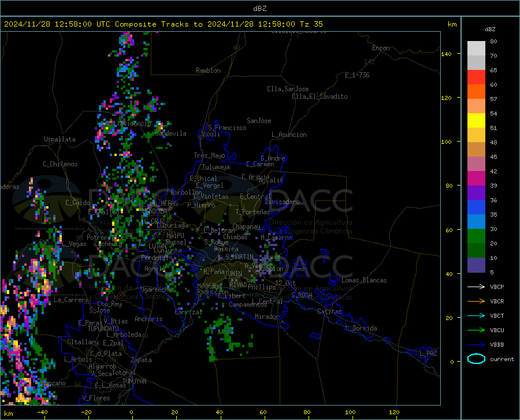Viewport: 520px width, 420px height.
Task: Click the Potrerillos label on map
Action: point(106,237)
